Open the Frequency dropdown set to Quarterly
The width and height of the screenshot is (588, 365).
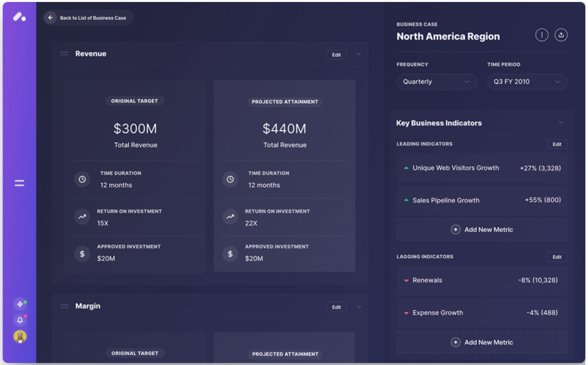[x=436, y=82]
